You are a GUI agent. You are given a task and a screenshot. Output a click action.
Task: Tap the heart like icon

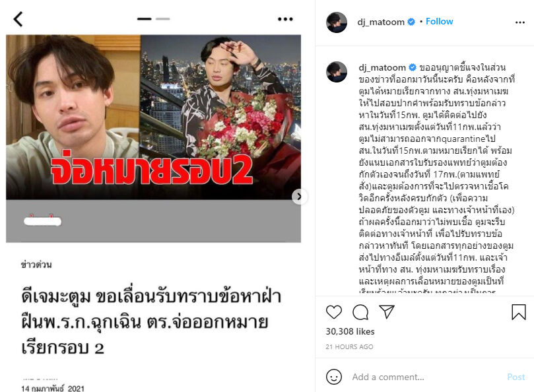click(334, 312)
